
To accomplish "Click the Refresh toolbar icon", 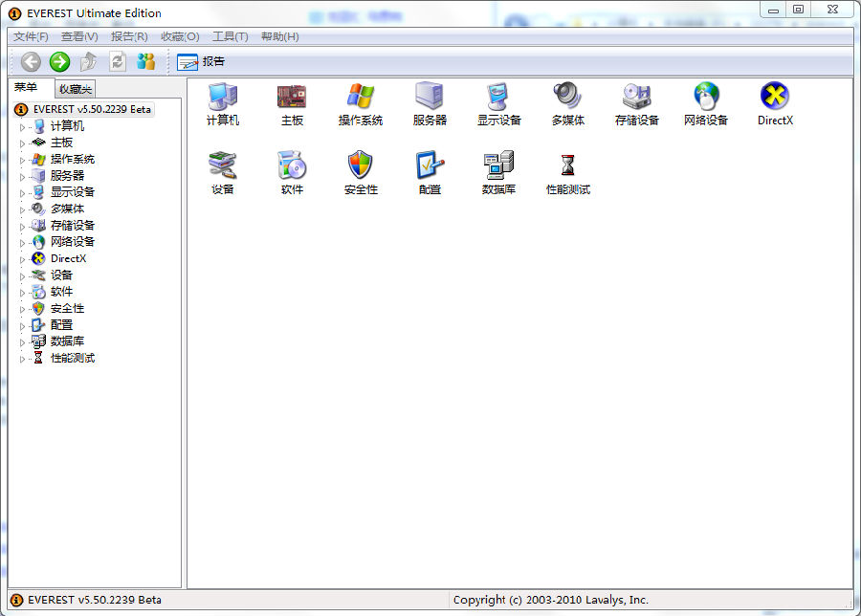I will 117,61.
